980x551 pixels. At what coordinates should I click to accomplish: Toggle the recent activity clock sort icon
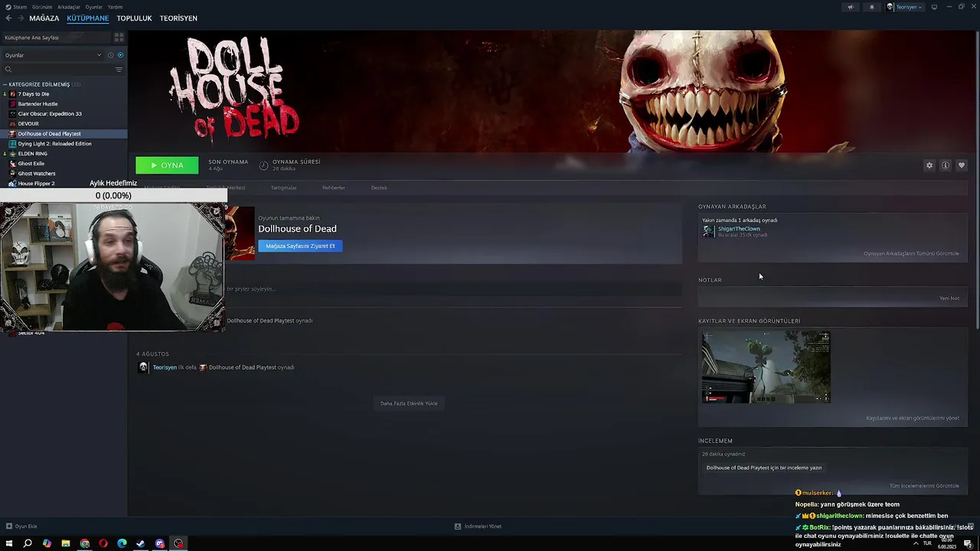pyautogui.click(x=111, y=55)
